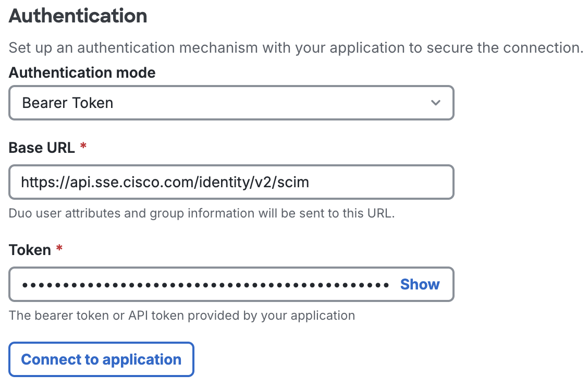Click the Authentication heading
Image resolution: width=588 pixels, height=387 pixels.
point(77,16)
